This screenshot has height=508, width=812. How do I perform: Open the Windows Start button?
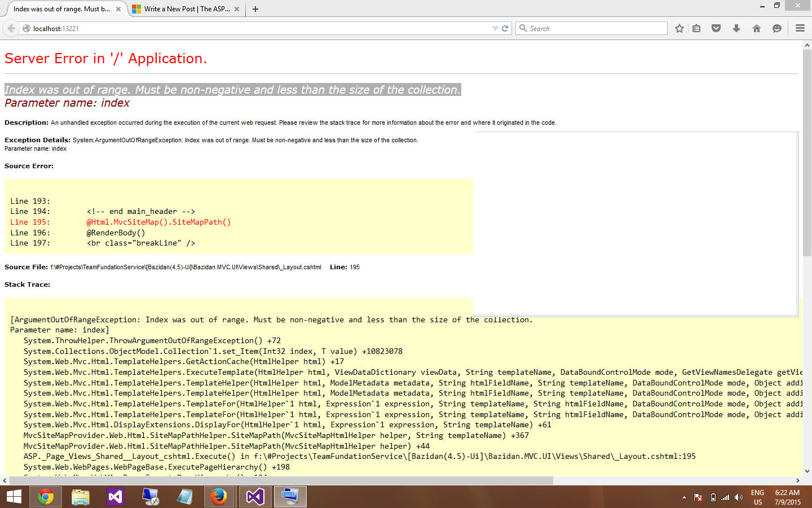(x=12, y=497)
